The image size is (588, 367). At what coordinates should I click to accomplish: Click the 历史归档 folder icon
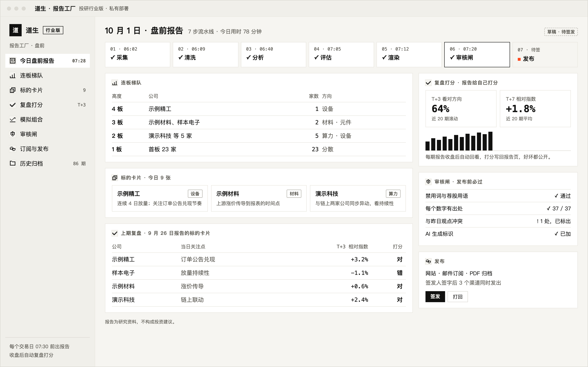pos(13,164)
